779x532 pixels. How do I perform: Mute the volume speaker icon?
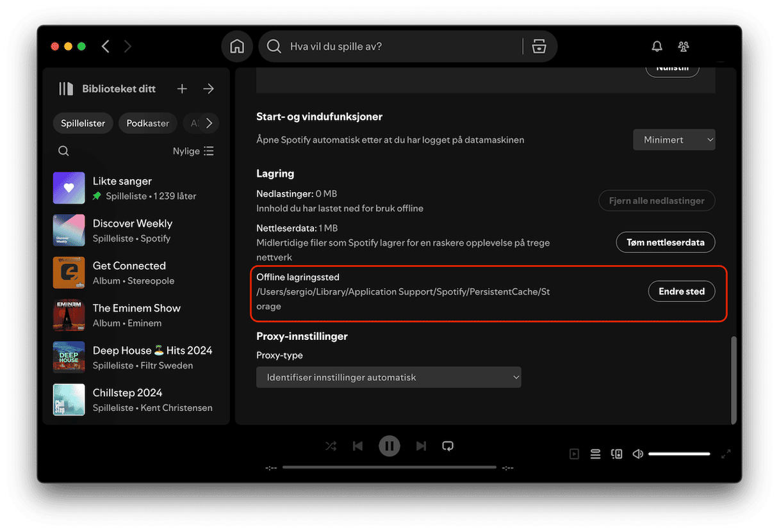637,454
